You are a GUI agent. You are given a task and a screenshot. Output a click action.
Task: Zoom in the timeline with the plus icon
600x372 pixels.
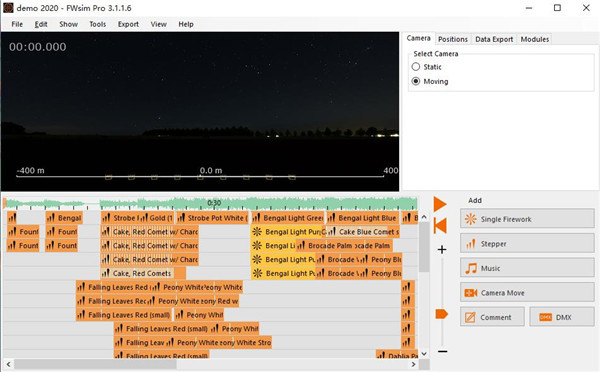[442, 250]
